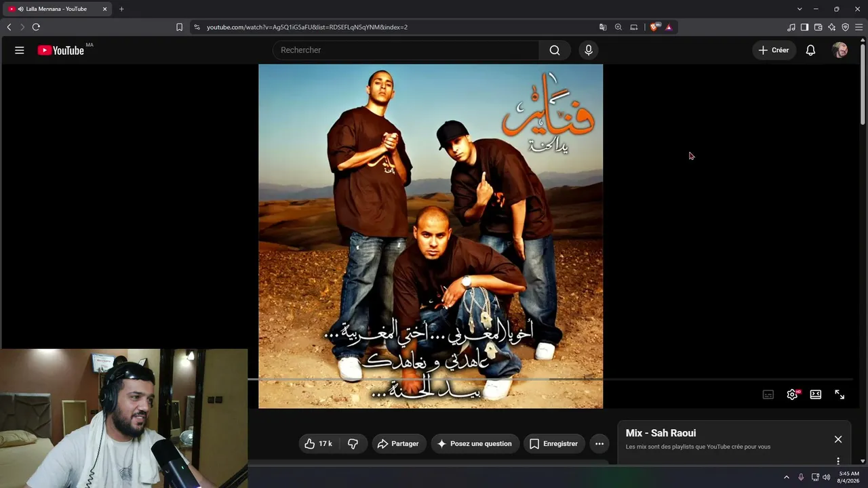Show hidden taskbar tray icons
The height and width of the screenshot is (488, 868).
pyautogui.click(x=787, y=477)
